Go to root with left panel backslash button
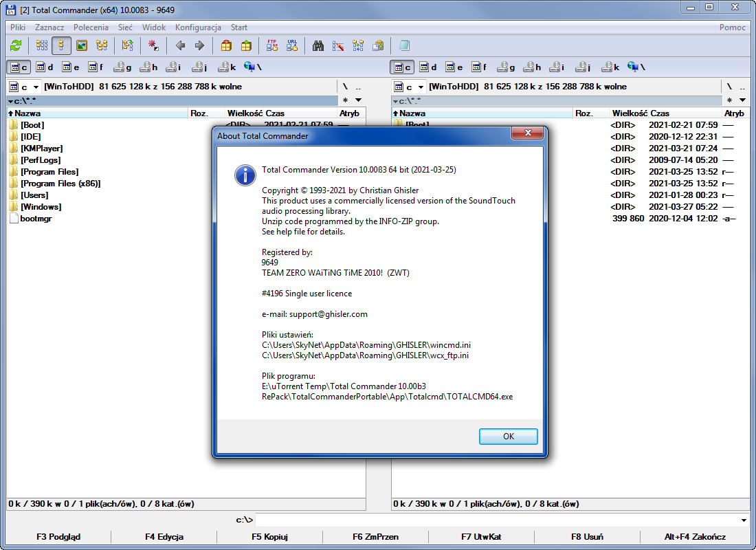 tap(345, 87)
